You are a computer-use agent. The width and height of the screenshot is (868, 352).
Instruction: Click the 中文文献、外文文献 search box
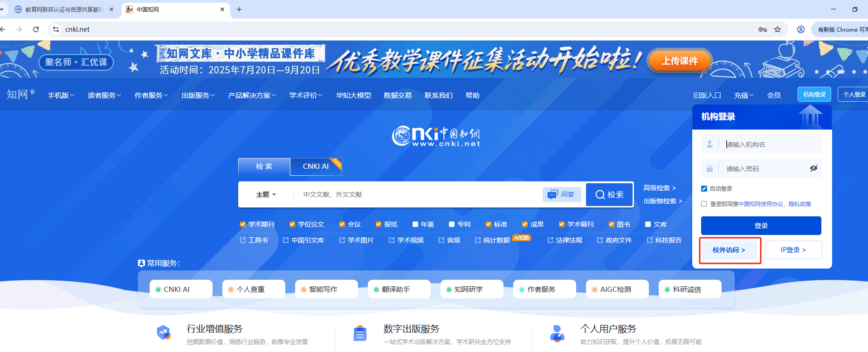point(418,194)
